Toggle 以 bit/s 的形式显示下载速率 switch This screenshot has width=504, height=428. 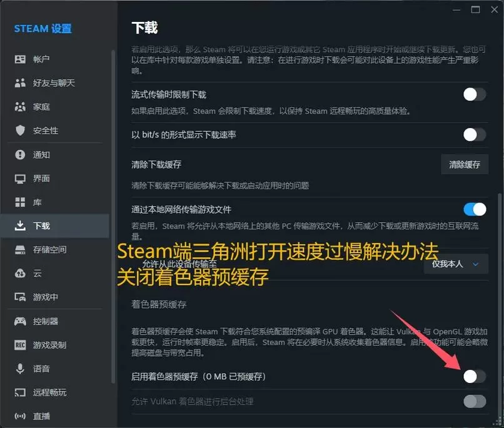(475, 134)
